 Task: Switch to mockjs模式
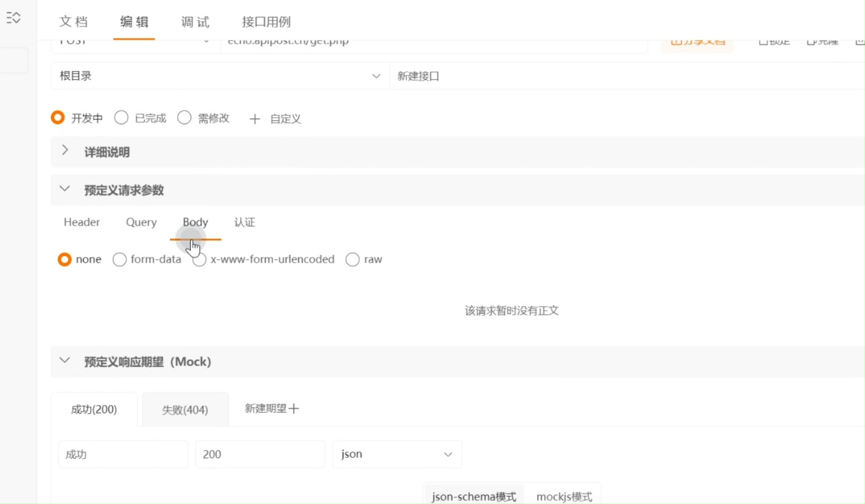click(x=564, y=496)
